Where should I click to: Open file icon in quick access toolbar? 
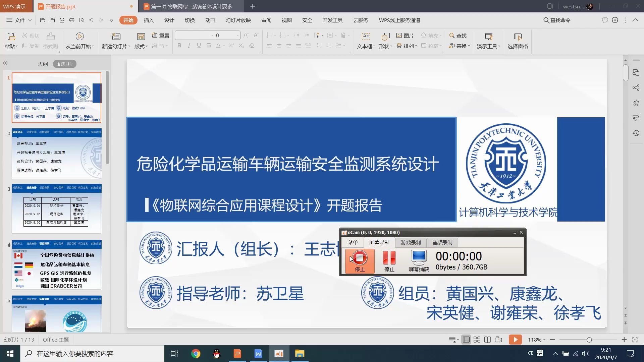[43, 20]
